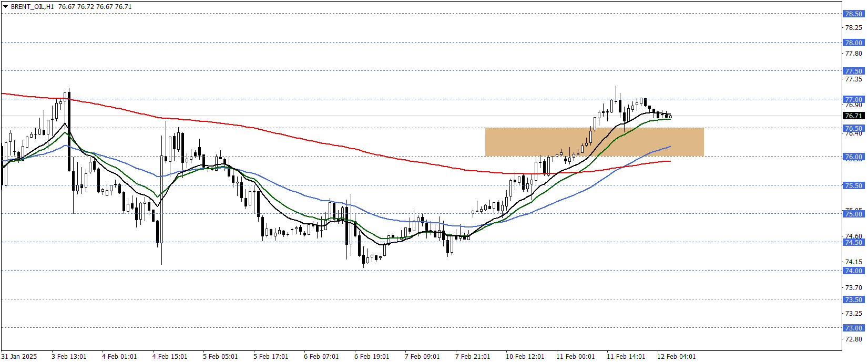868x363 pixels.
Task: Click the 74.00 level price tag
Action: 853,271
